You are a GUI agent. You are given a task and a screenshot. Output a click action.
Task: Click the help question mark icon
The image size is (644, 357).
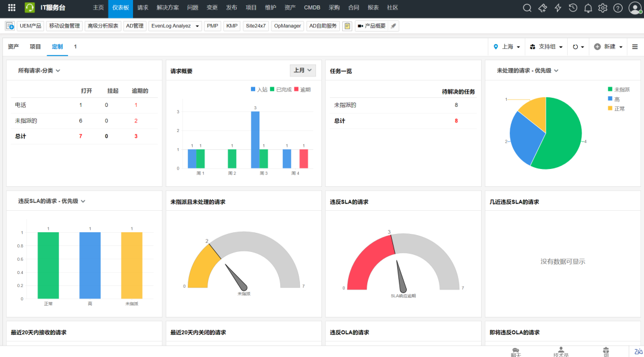point(618,8)
